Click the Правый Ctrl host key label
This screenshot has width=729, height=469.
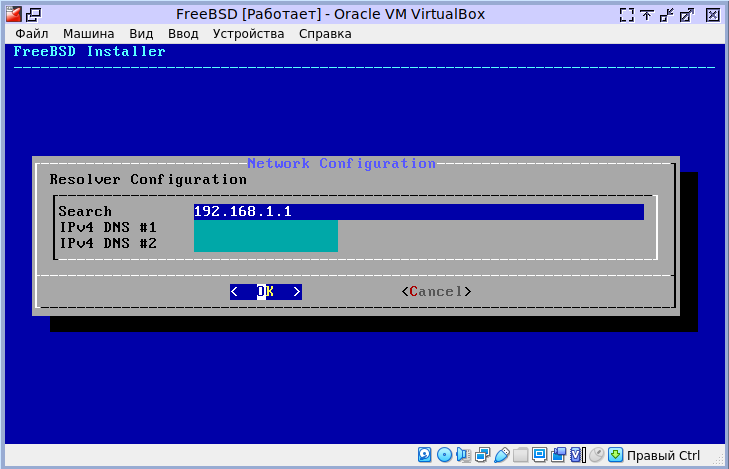coord(663,456)
